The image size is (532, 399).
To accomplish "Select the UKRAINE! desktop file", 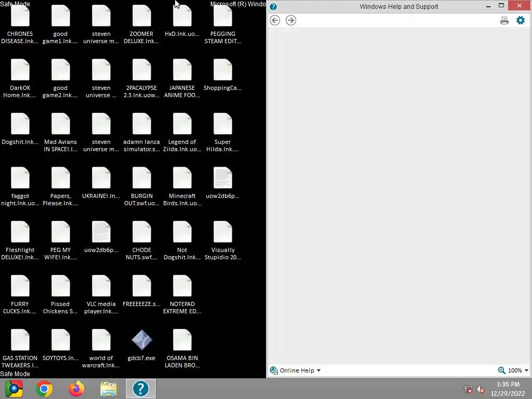I will (101, 183).
